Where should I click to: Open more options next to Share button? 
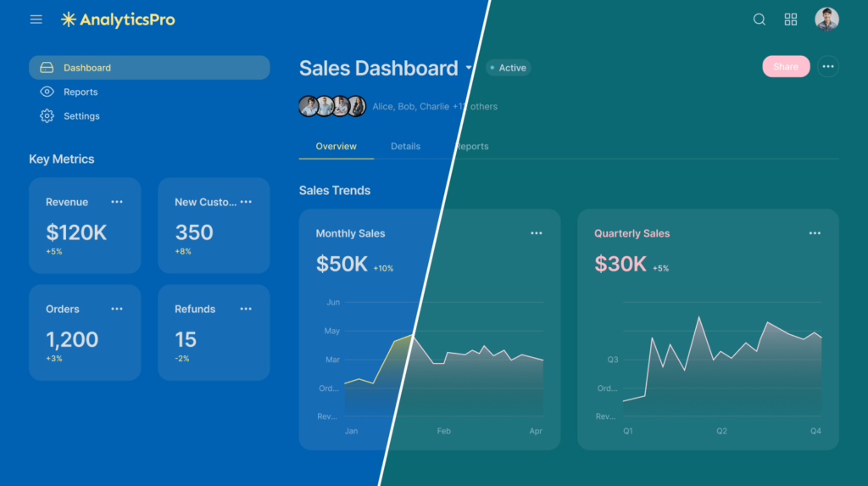[828, 67]
